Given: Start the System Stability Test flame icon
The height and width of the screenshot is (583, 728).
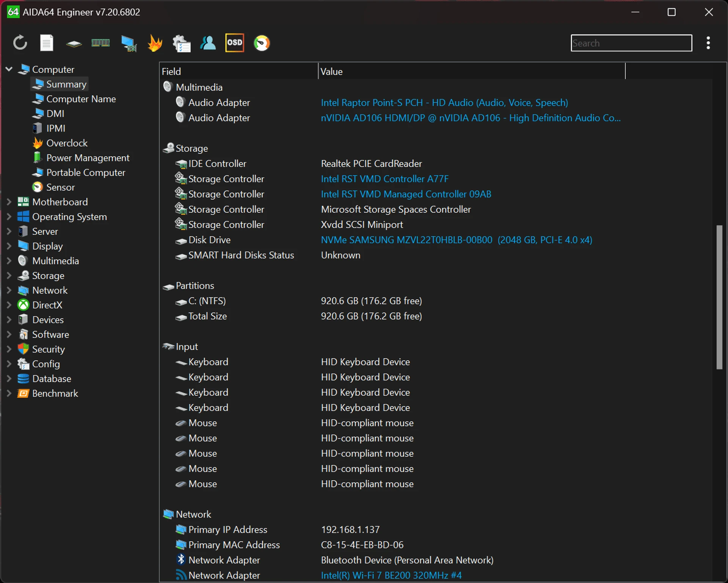Looking at the screenshot, I should [155, 43].
